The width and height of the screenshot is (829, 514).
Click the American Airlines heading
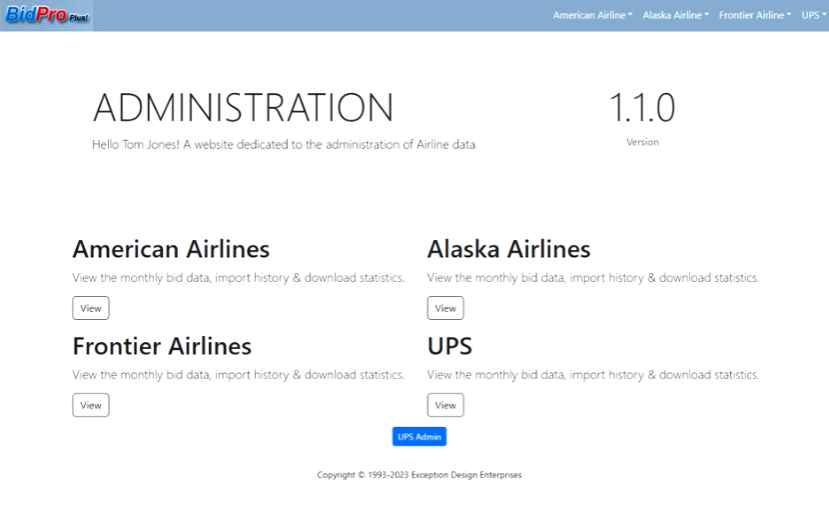click(171, 249)
